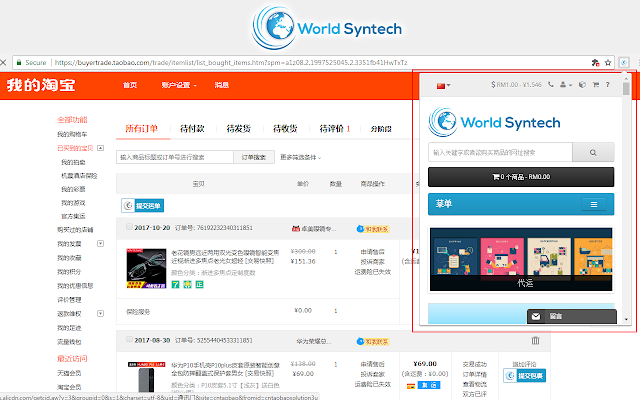
Task: Click the 订单搜索 button
Action: click(253, 157)
